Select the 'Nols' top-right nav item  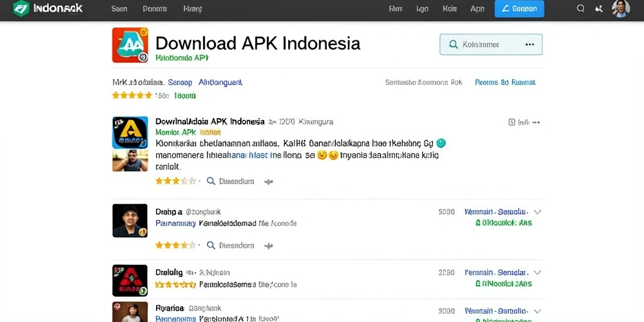[x=450, y=9]
